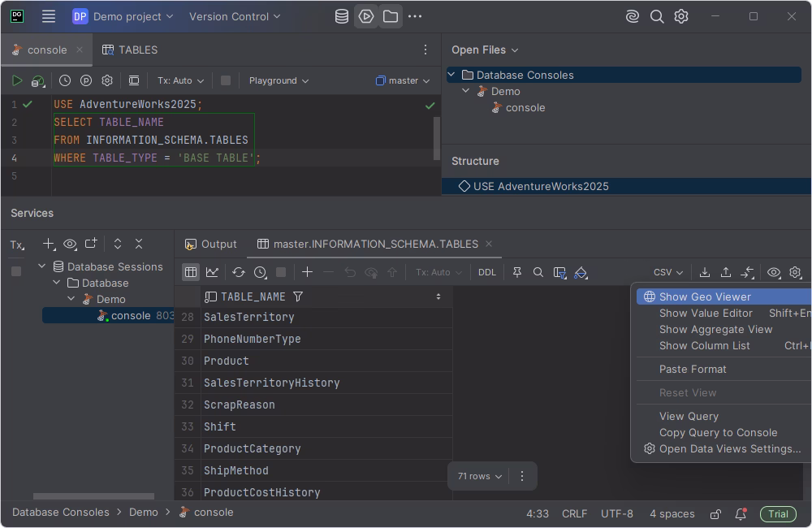The width and height of the screenshot is (812, 528).
Task: Select Show Aggregate View menu item
Action: pyautogui.click(x=724, y=330)
